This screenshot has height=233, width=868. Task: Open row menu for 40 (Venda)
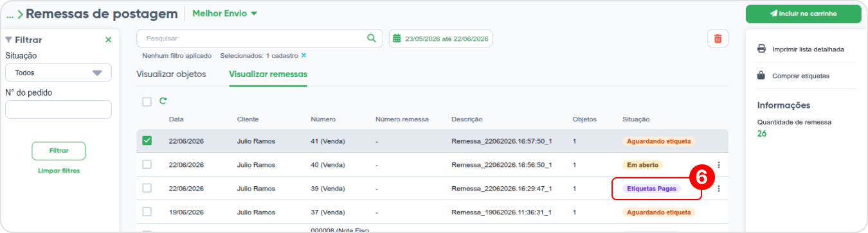coord(719,165)
